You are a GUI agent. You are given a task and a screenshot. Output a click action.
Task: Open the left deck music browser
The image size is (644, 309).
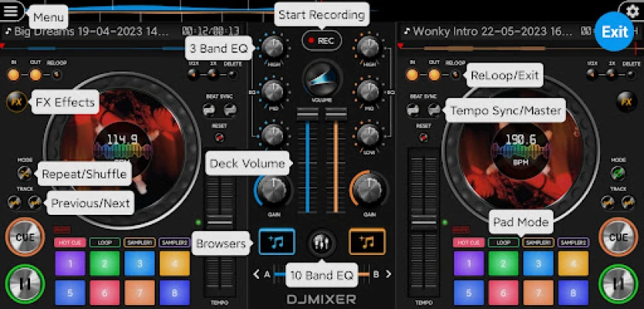pyautogui.click(x=276, y=243)
